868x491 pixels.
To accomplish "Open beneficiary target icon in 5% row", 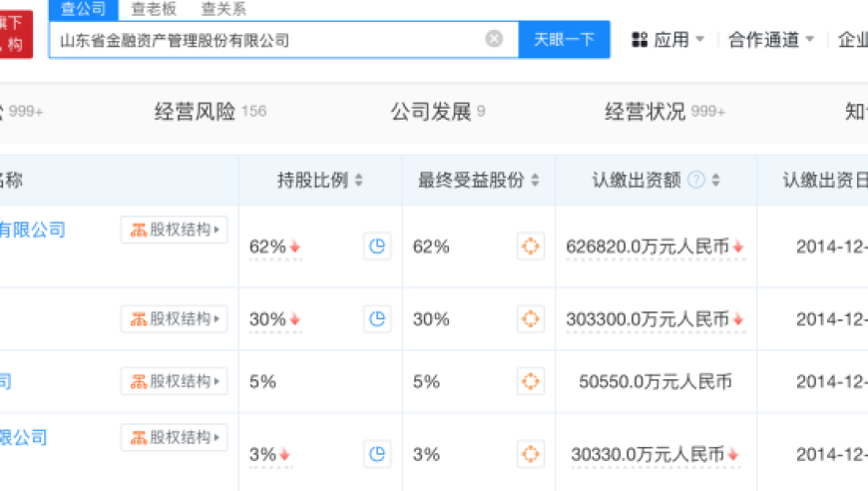I will (530, 381).
